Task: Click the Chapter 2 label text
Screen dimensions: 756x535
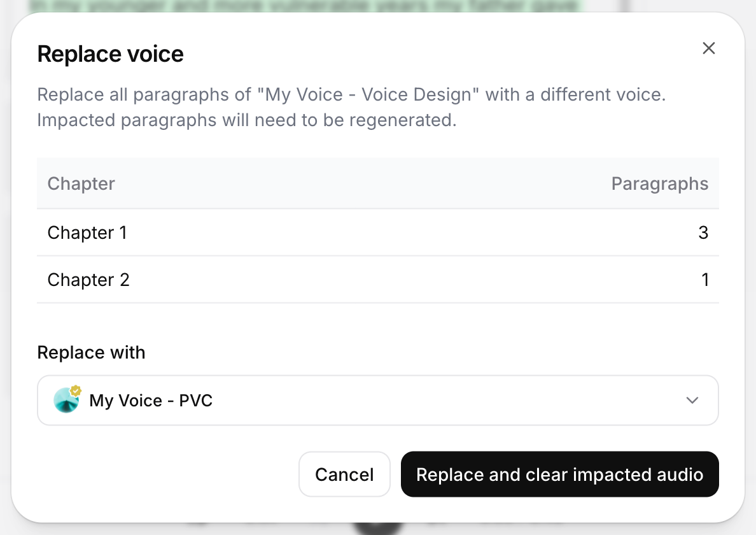Action: [x=88, y=280]
